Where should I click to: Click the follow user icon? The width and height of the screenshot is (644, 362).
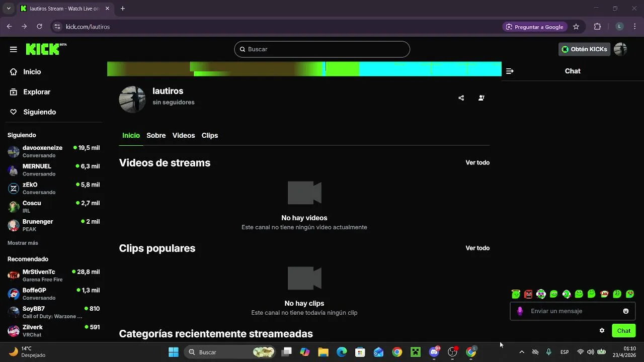[481, 98]
